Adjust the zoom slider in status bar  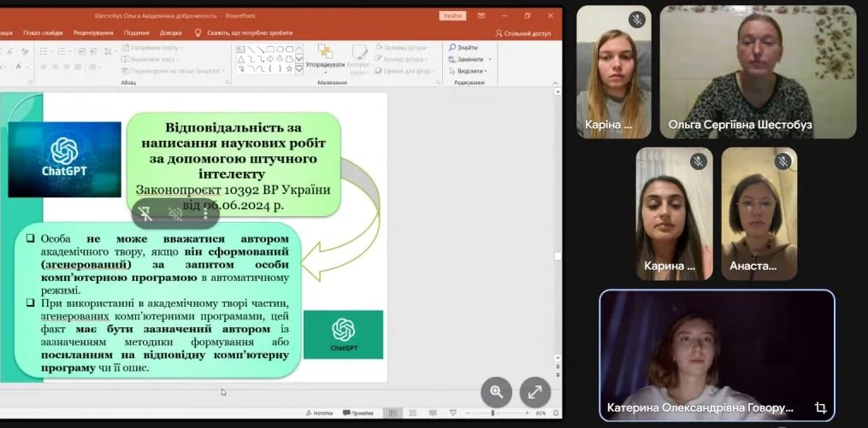point(493,413)
